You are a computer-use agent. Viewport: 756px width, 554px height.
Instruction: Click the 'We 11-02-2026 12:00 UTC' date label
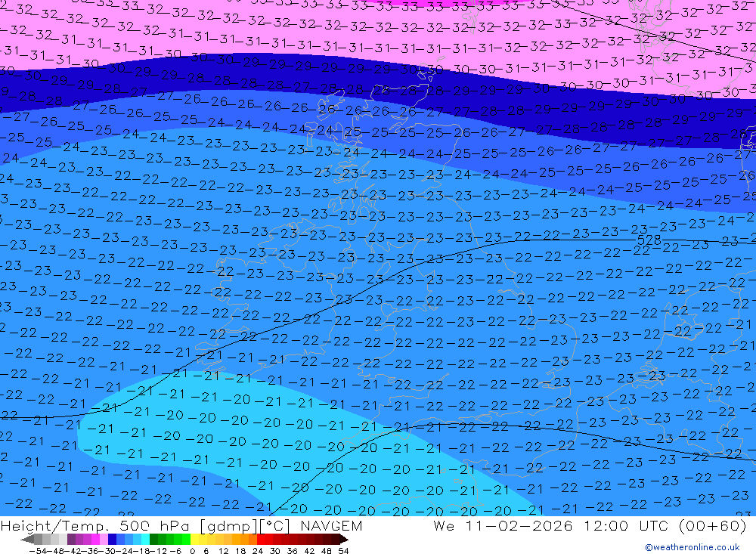pos(550,525)
